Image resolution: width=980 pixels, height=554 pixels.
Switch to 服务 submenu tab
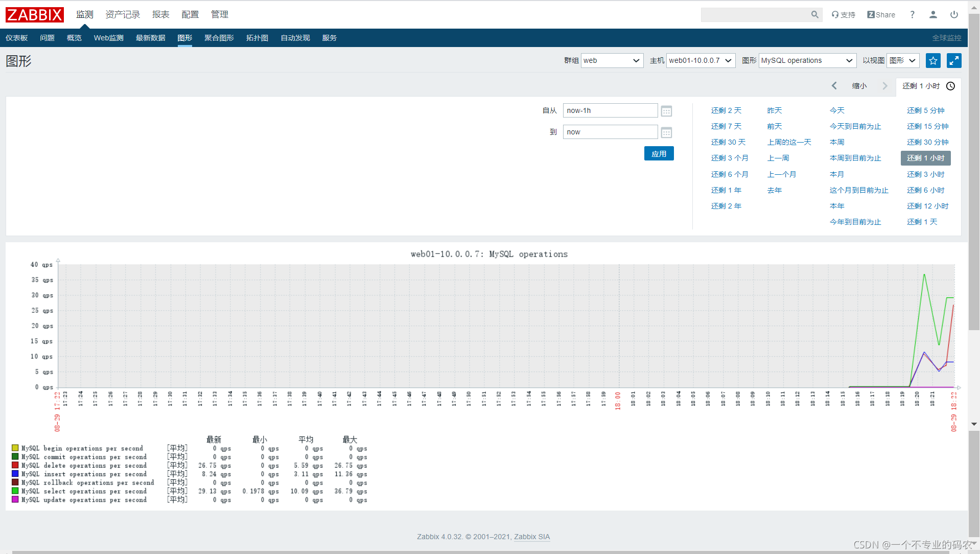pos(330,38)
